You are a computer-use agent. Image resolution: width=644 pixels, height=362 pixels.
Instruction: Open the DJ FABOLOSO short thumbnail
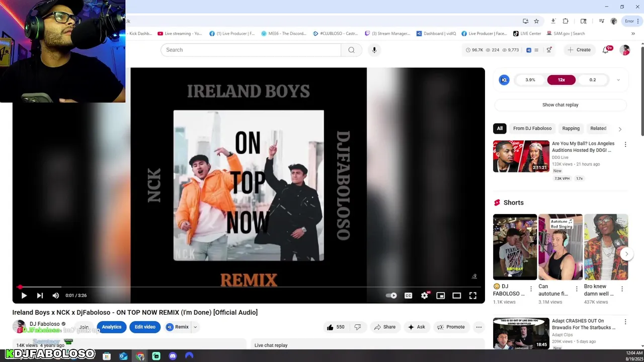tap(515, 247)
